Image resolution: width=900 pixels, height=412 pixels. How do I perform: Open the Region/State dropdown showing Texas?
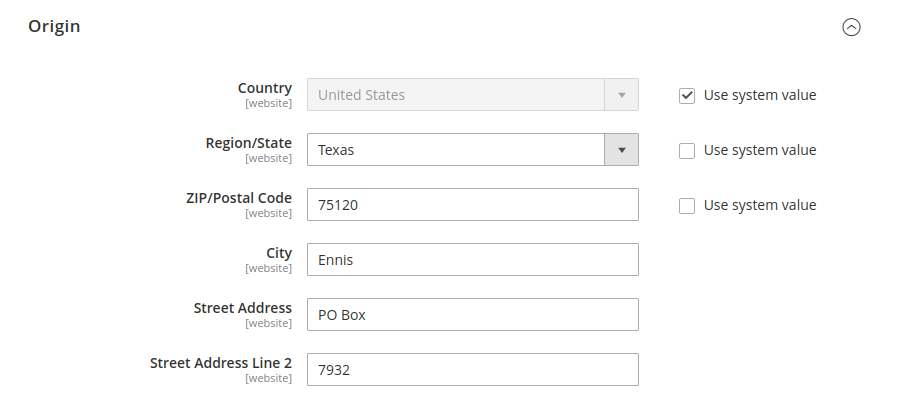(473, 150)
